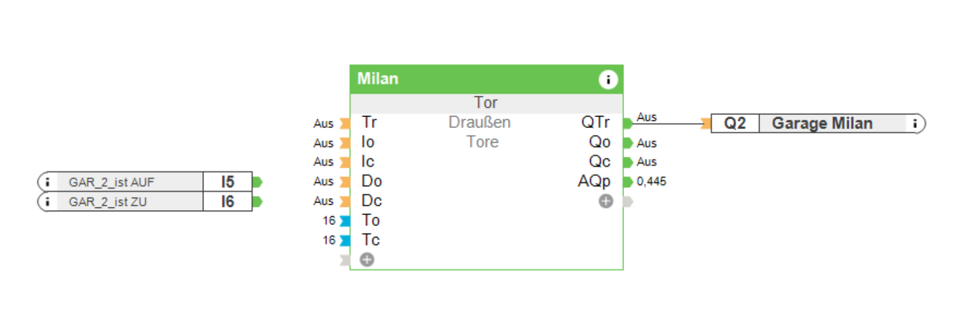Select the GAR_2_ist AUF input block
The height and width of the screenshot is (313, 980).
(x=131, y=182)
